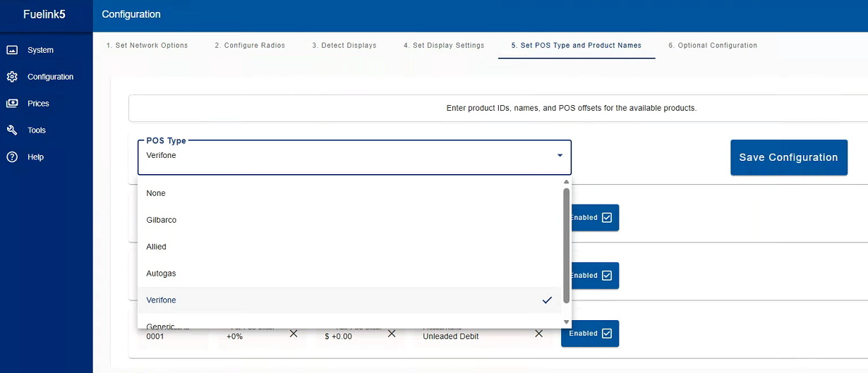This screenshot has width=868, height=373.
Task: Toggle the second product's Enabled checkbox
Action: click(607, 276)
